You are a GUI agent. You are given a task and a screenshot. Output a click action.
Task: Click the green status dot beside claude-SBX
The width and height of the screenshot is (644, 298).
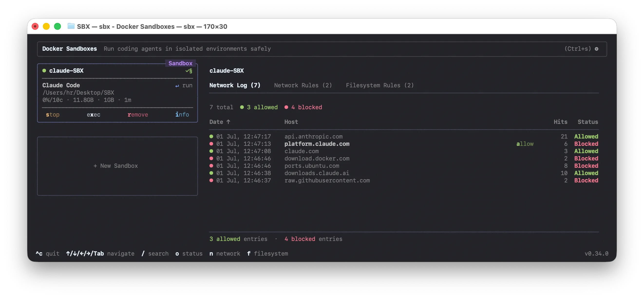44,71
